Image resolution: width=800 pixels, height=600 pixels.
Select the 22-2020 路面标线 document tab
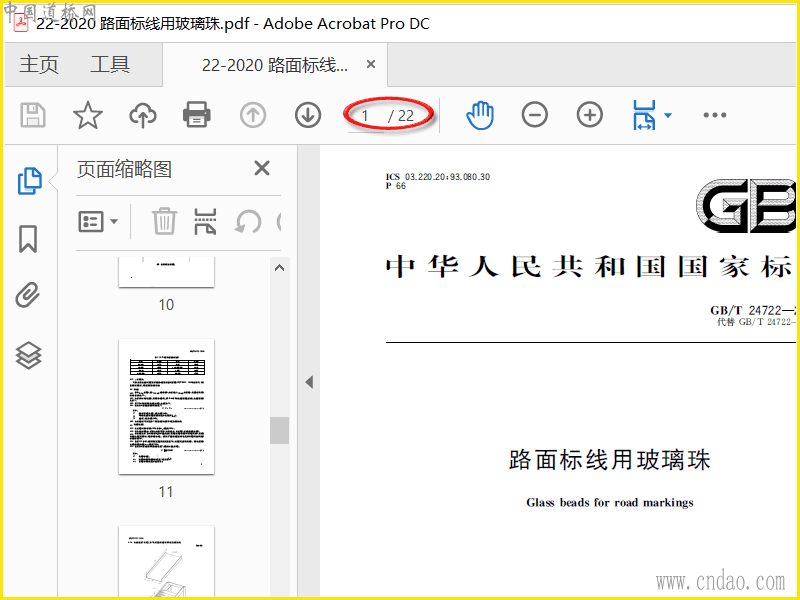[x=274, y=65]
